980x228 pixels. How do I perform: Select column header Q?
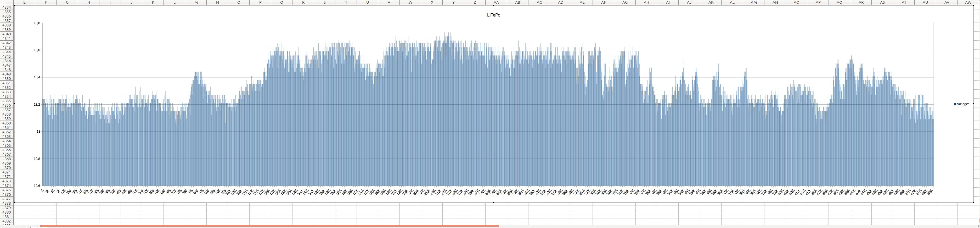pyautogui.click(x=282, y=2)
